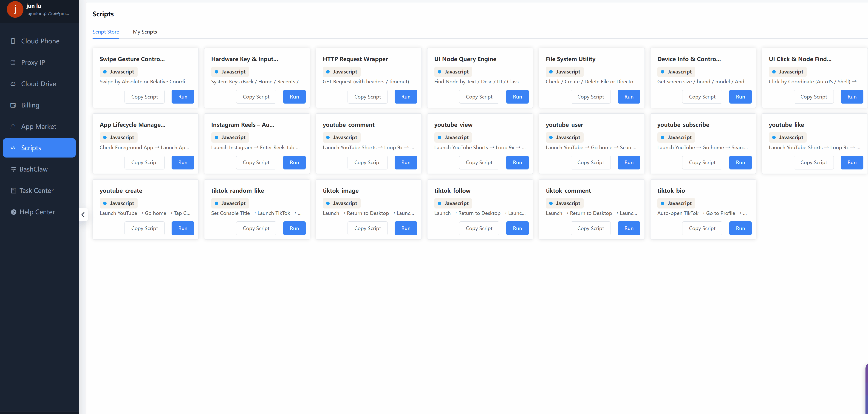The height and width of the screenshot is (414, 868).
Task: Copy the HTTP Request Wrapper script
Action: point(368,97)
